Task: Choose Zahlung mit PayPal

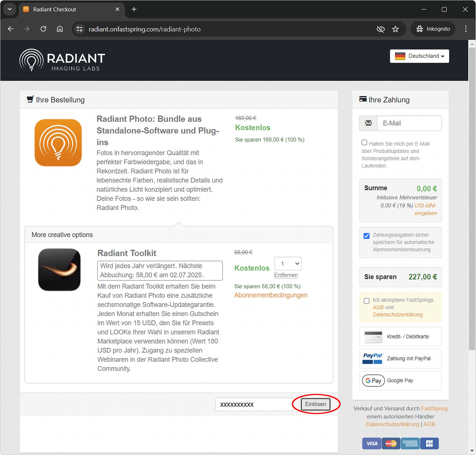Action: point(400,358)
